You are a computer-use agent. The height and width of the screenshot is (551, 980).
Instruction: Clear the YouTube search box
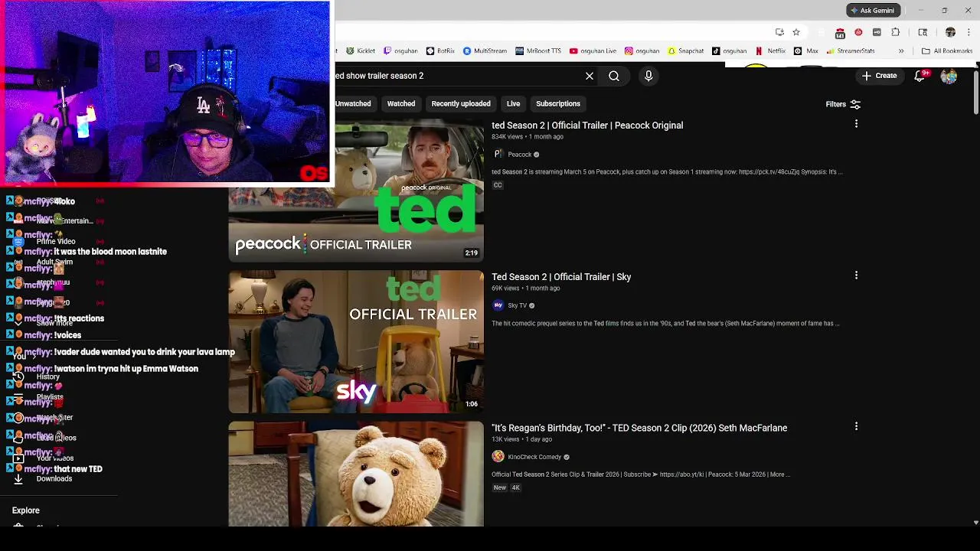pos(590,76)
